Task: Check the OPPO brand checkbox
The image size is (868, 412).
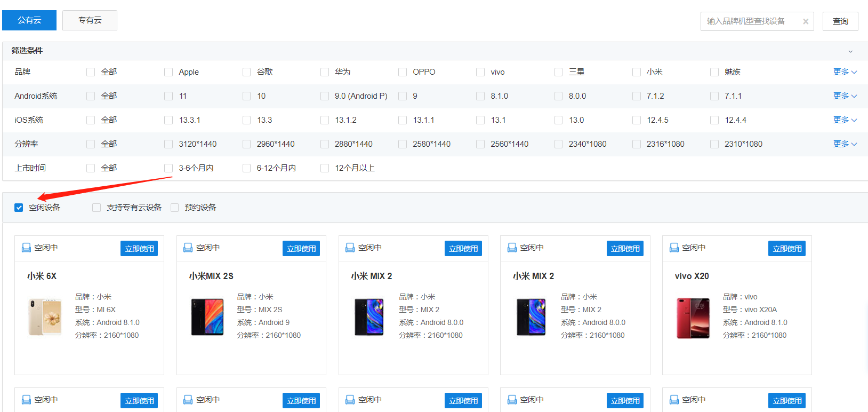Action: pyautogui.click(x=403, y=72)
